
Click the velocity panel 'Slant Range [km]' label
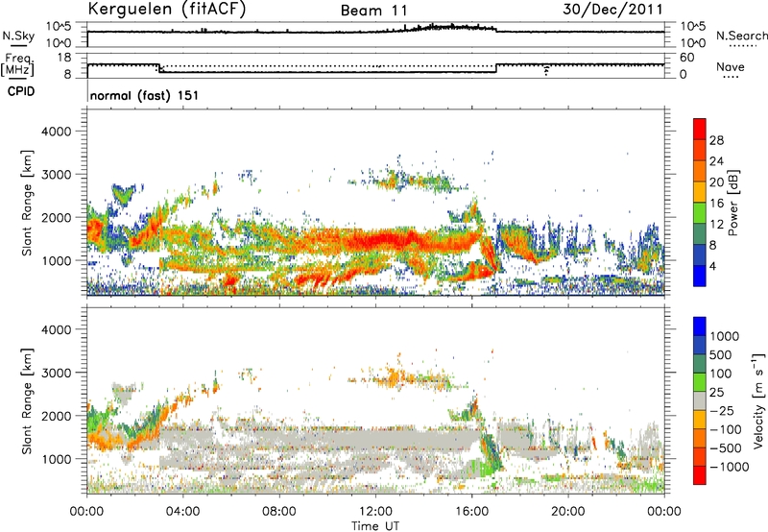click(27, 400)
